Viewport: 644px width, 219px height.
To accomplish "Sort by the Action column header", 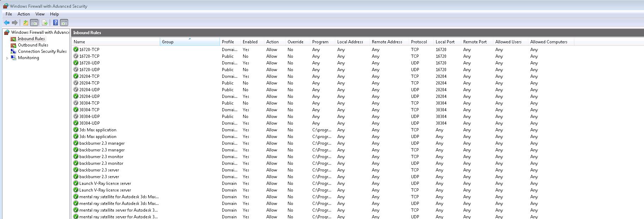I will point(275,42).
